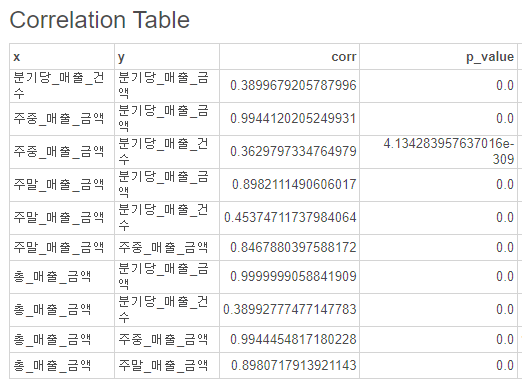The width and height of the screenshot is (522, 380).
Task: Click corr value 0.45374711737984064
Action: point(290,217)
